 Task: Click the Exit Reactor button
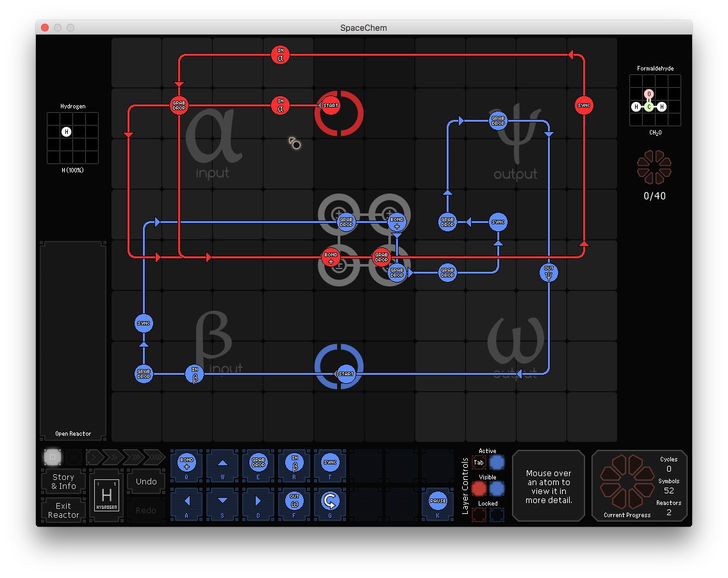tap(63, 510)
